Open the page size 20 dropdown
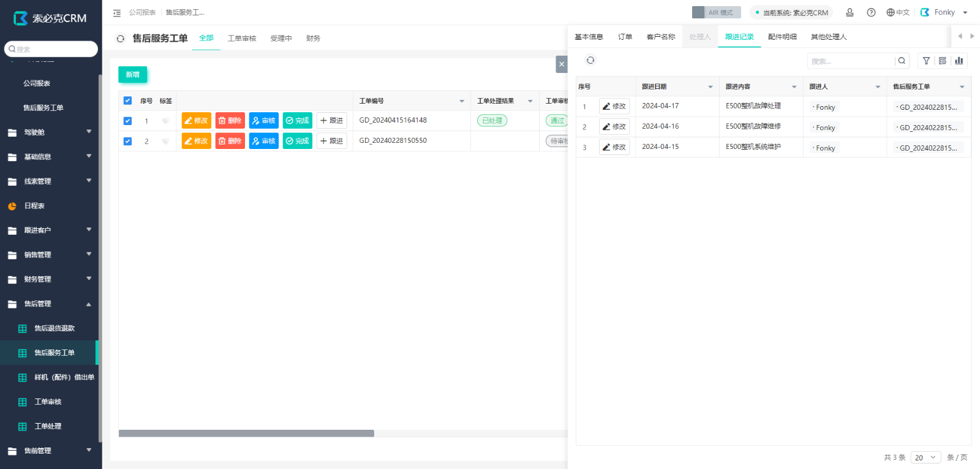Screen dimensions: 980x469 tap(925, 457)
